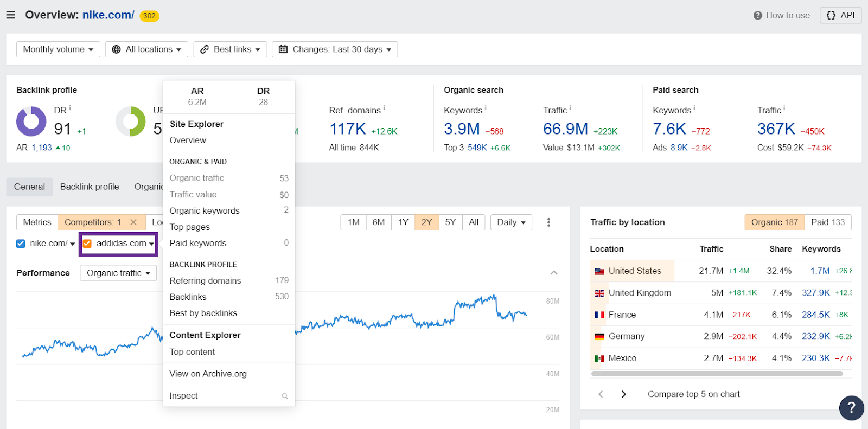This screenshot has width=868, height=429.
Task: Switch traffic by location to Organic 187
Action: point(775,222)
